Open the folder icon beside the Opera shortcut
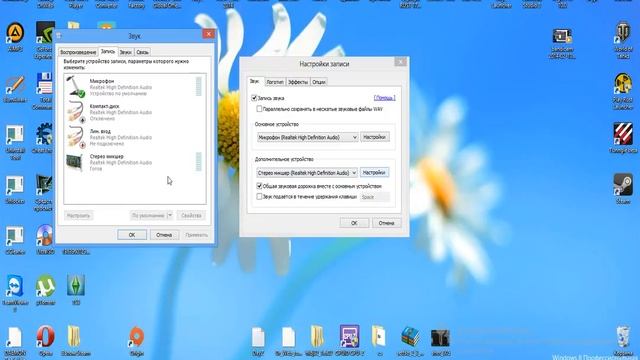640x360 pixels. click(74, 337)
